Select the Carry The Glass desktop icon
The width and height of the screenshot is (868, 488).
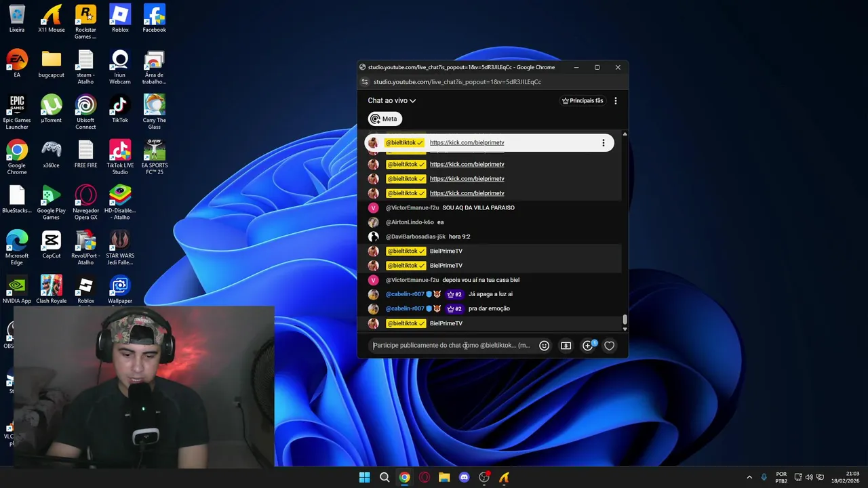coord(154,113)
